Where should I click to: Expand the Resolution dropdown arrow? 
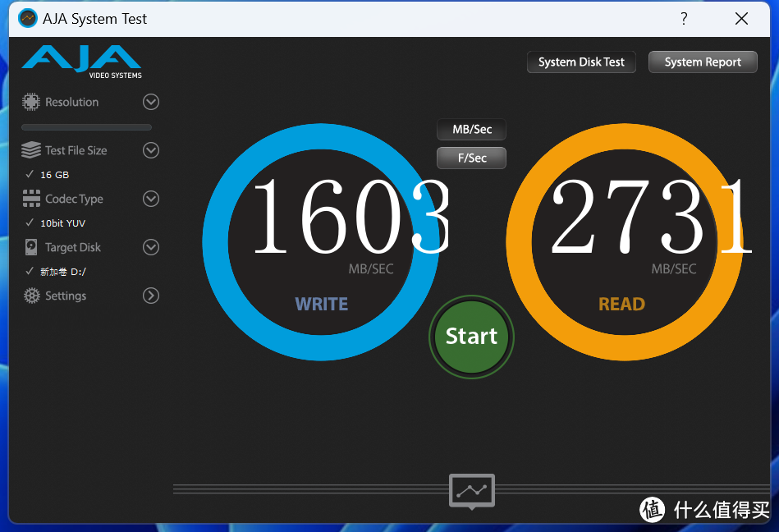[151, 102]
